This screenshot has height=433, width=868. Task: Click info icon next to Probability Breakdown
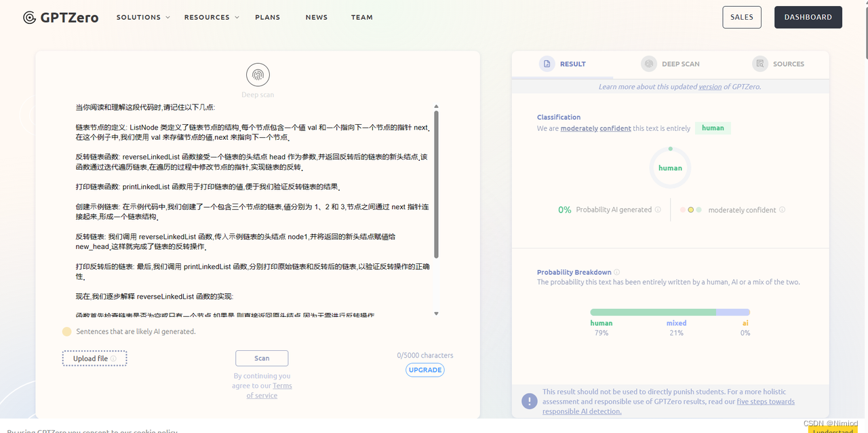(x=616, y=272)
